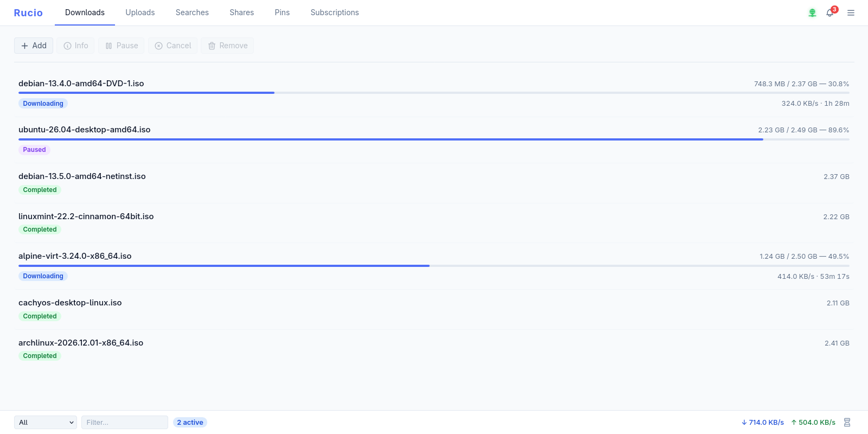Click the green connection status icon

tap(812, 12)
